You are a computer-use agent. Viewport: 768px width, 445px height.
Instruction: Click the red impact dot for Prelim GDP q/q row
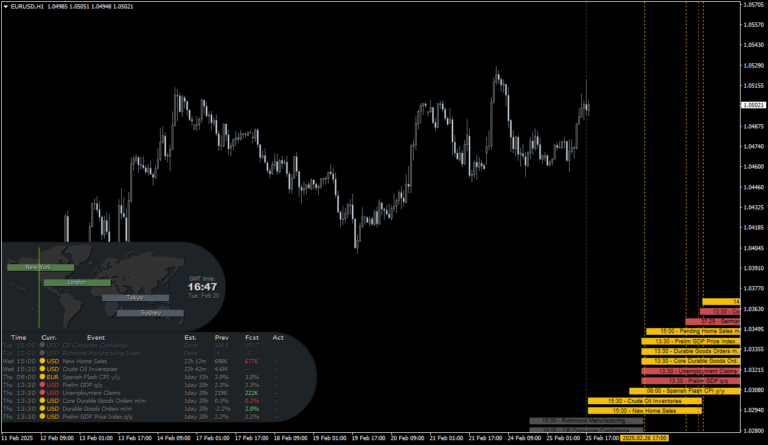(40, 385)
